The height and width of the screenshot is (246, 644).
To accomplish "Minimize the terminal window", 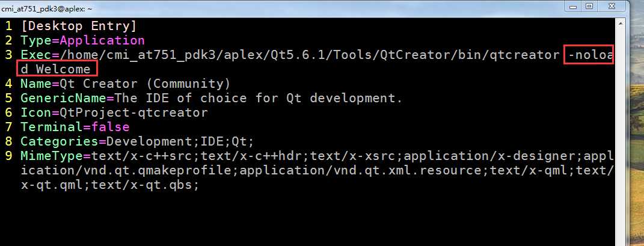I will click(x=573, y=7).
